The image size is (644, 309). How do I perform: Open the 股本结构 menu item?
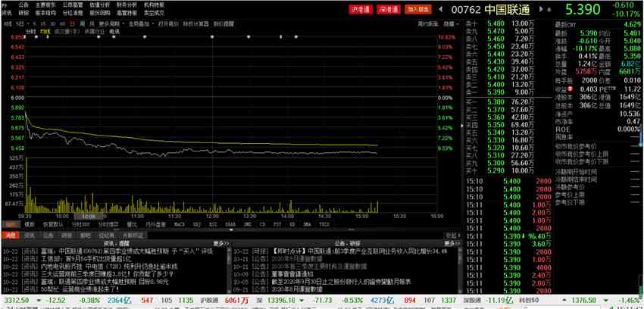[x=45, y=13]
